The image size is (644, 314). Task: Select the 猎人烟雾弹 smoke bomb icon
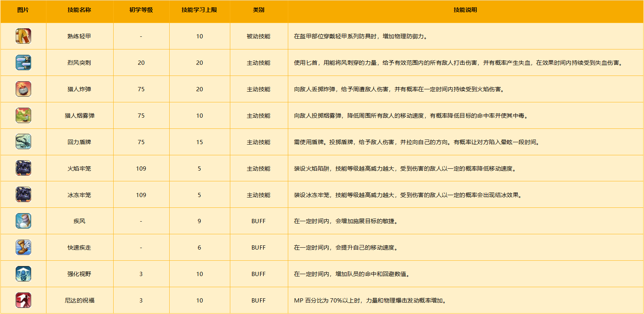pos(23,115)
